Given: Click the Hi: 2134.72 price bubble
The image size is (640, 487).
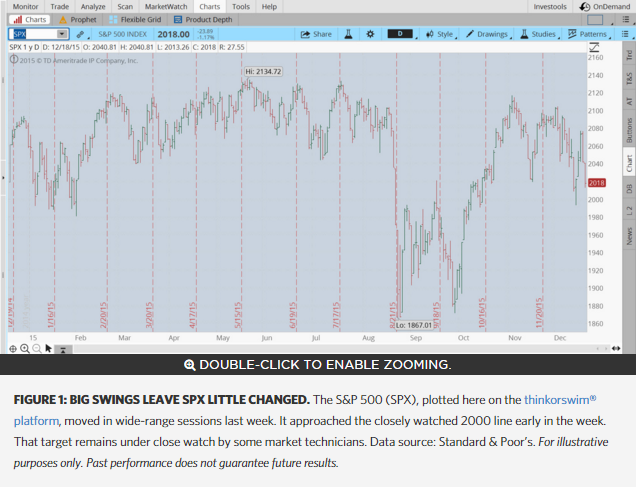Looking at the screenshot, I should [x=263, y=71].
